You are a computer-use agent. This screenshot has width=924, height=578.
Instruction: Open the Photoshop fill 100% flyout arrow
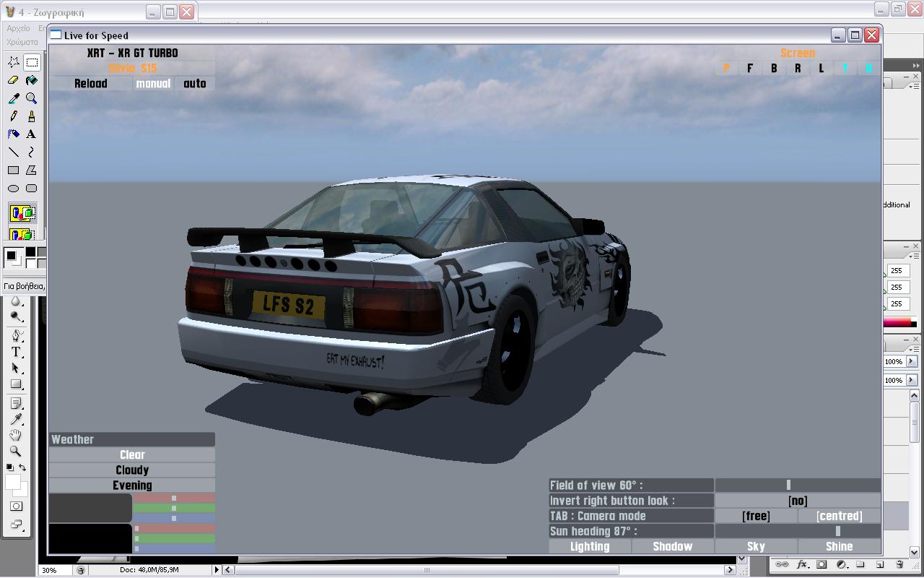(x=910, y=380)
